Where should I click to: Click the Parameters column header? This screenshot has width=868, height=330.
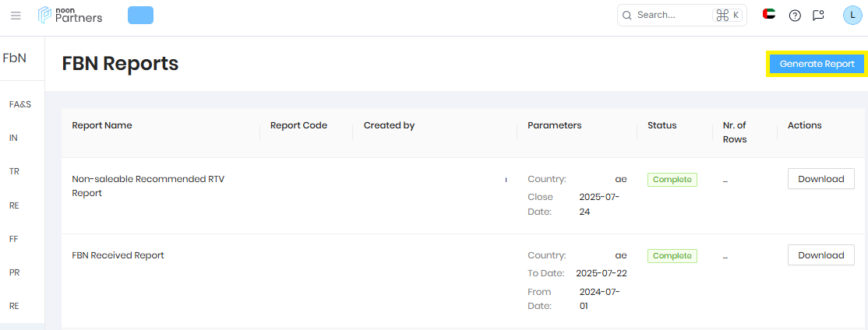tap(555, 125)
